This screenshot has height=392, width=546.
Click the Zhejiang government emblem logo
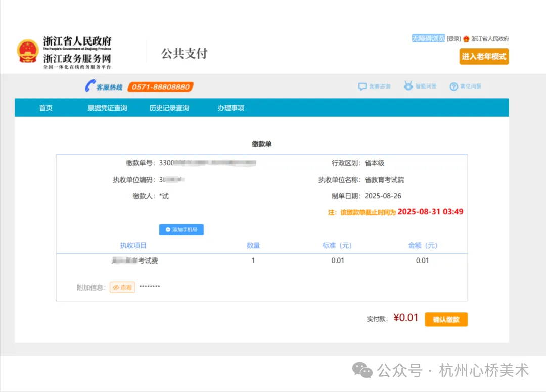(x=27, y=51)
